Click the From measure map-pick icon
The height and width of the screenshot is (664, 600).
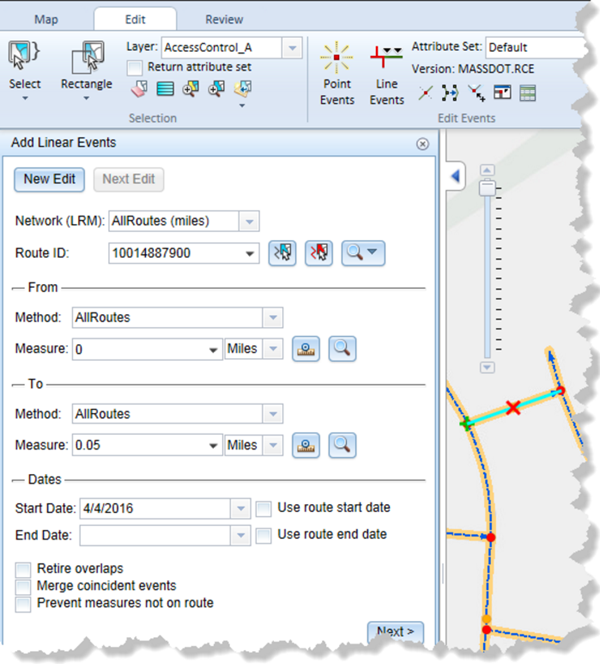pyautogui.click(x=306, y=349)
